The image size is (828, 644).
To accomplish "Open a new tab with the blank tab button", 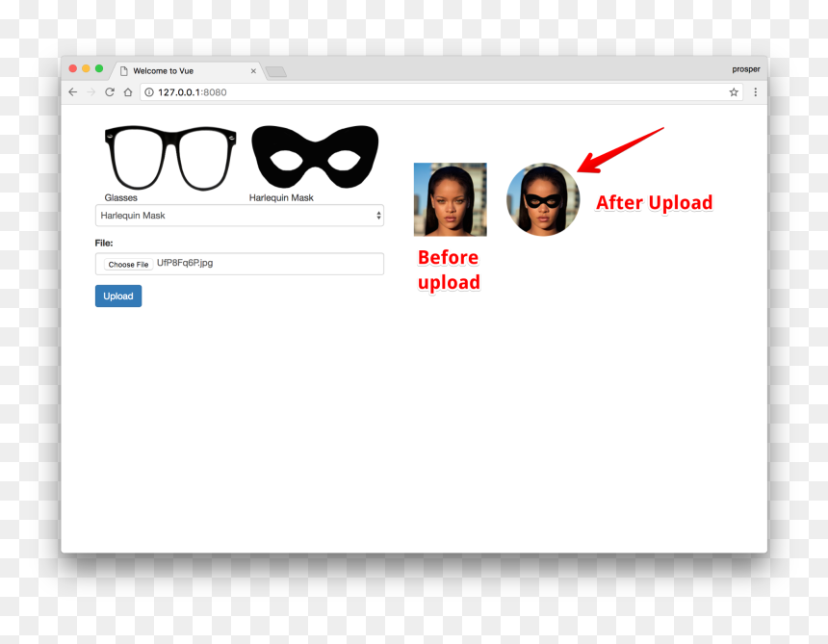I will (275, 72).
